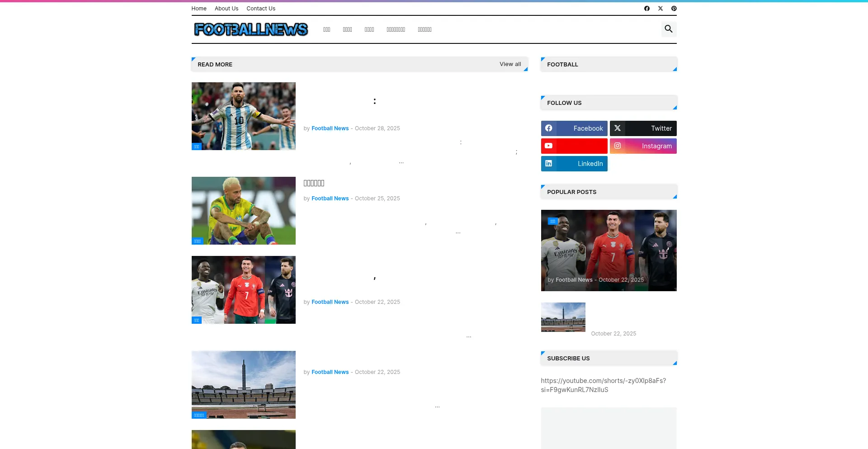The height and width of the screenshot is (449, 868).
Task: Open the search magnifier icon
Action: pyautogui.click(x=668, y=29)
